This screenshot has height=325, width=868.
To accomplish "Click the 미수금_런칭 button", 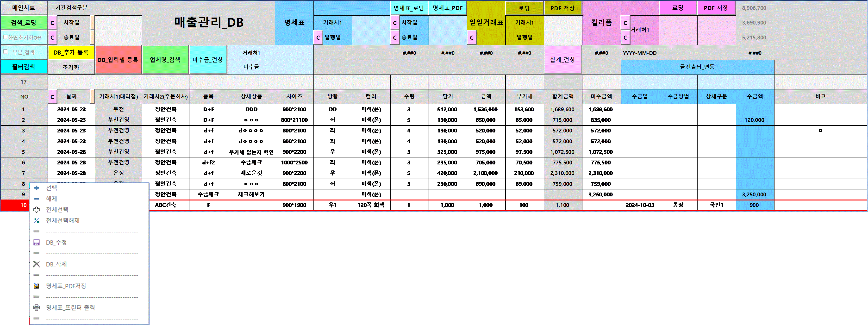I will pyautogui.click(x=208, y=60).
